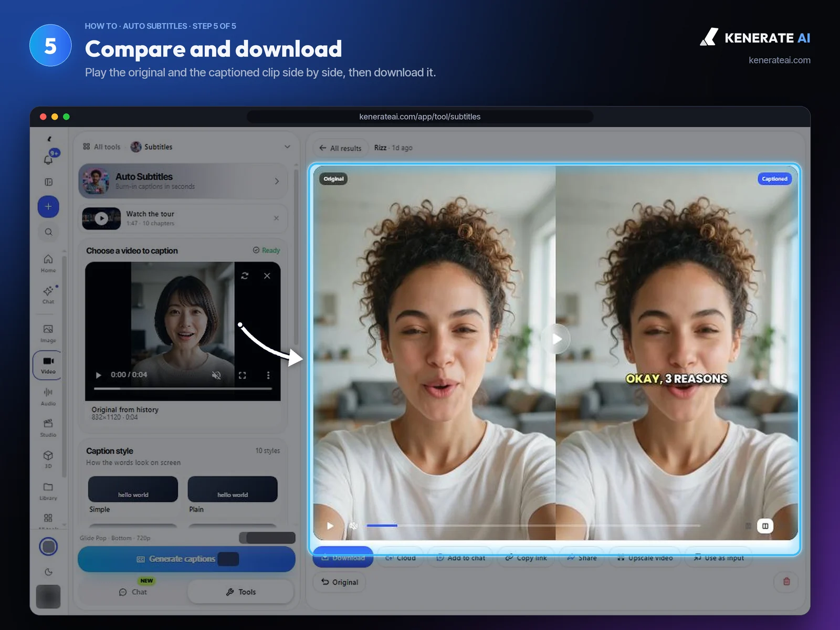Select the Simple caption style card
Image resolution: width=840 pixels, height=630 pixels.
tap(133, 489)
